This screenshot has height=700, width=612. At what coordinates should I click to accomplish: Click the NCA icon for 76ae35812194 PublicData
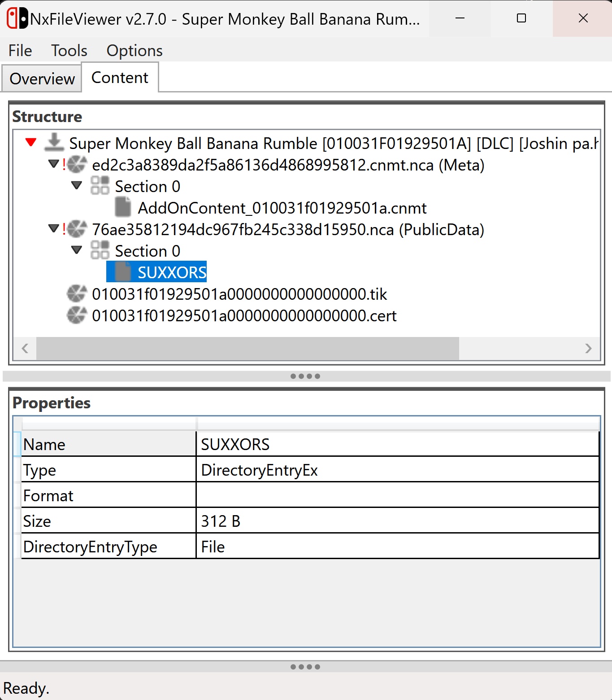click(77, 229)
